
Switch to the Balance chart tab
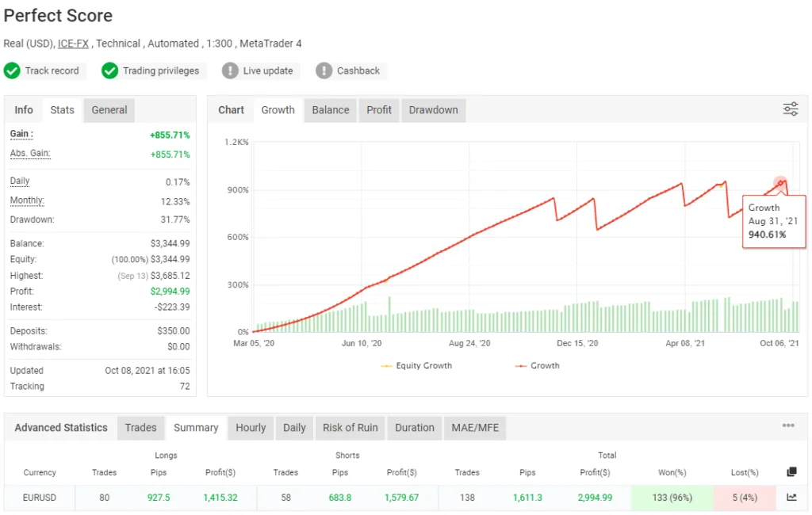coord(330,110)
